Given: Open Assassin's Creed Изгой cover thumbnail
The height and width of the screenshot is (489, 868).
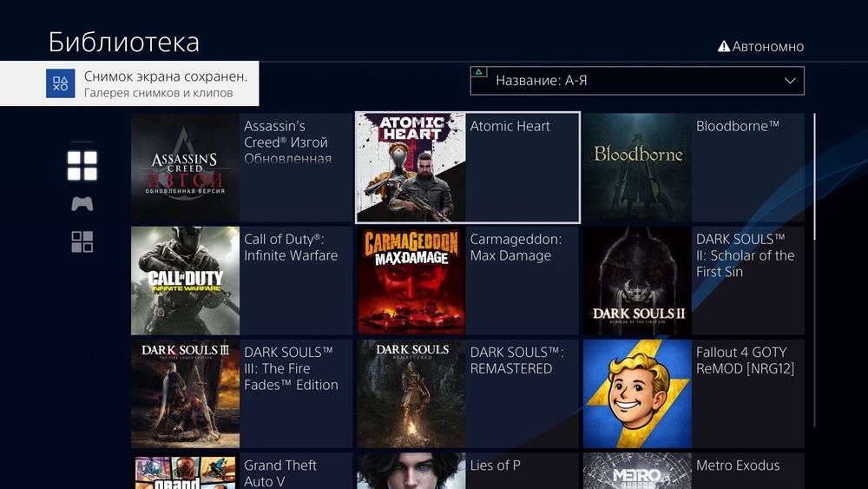Looking at the screenshot, I should (186, 168).
